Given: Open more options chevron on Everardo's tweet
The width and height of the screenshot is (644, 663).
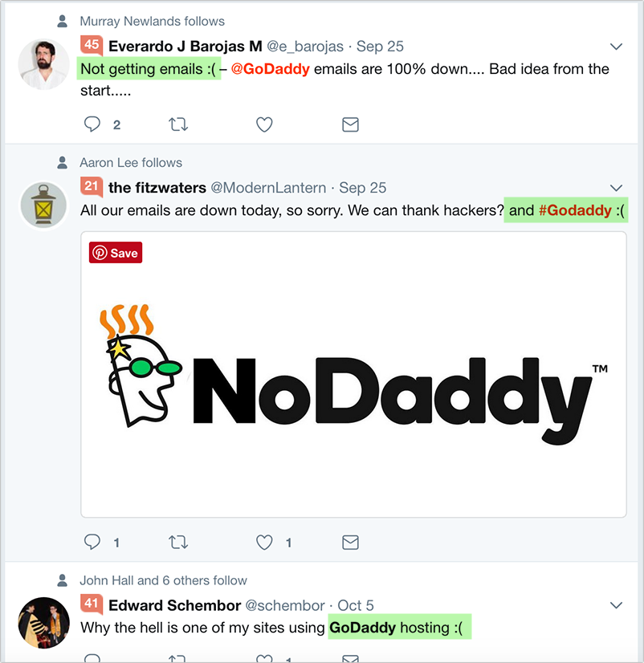Looking at the screenshot, I should click(616, 47).
